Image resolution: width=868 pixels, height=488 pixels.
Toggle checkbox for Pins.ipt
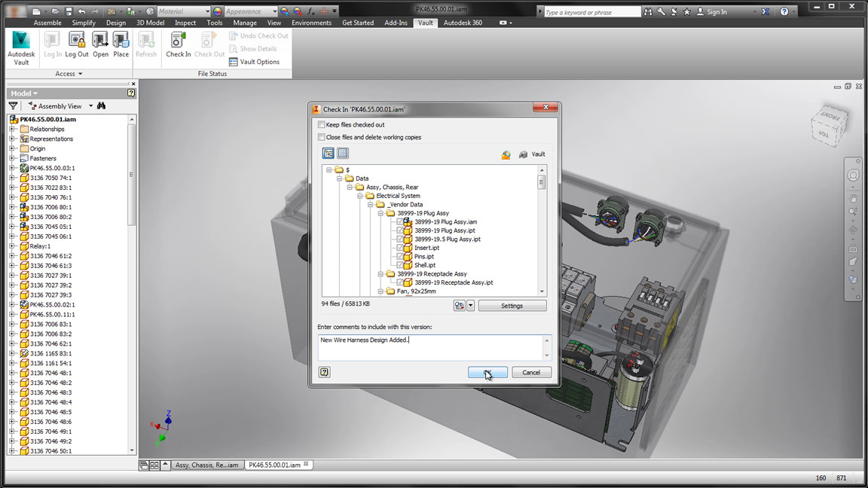pyautogui.click(x=399, y=256)
